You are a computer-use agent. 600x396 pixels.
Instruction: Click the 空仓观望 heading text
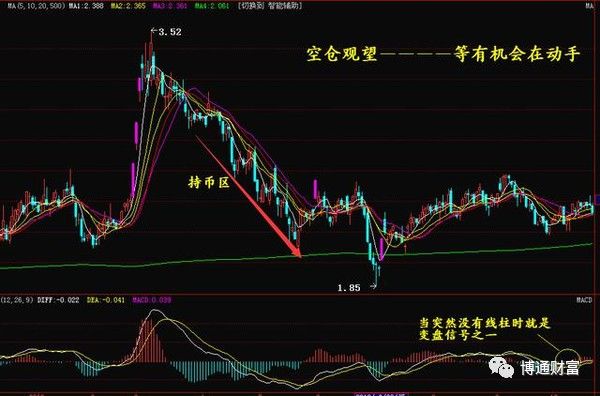click(x=341, y=54)
